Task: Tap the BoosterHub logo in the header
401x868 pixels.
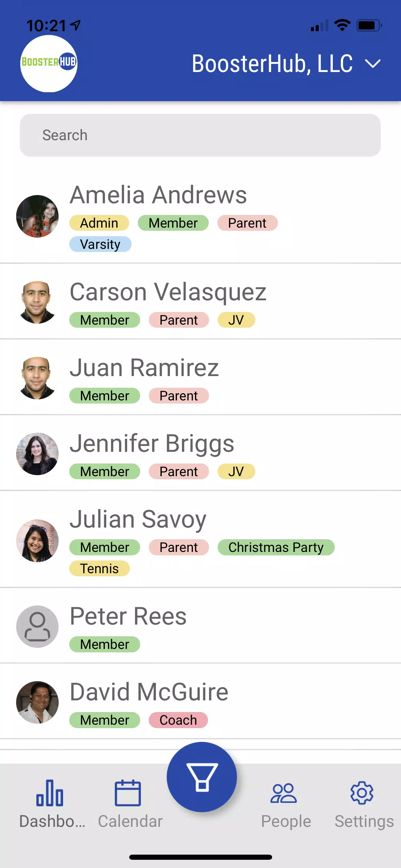Action: pyautogui.click(x=49, y=63)
